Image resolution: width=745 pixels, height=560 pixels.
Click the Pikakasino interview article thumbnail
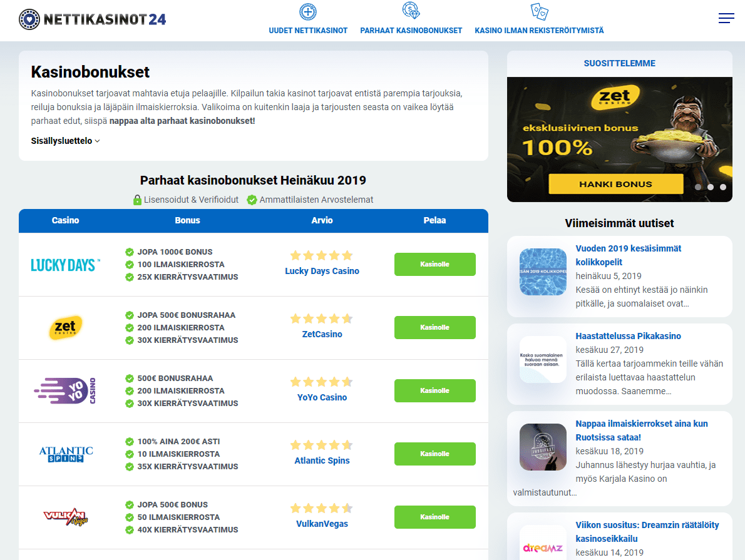pyautogui.click(x=543, y=360)
